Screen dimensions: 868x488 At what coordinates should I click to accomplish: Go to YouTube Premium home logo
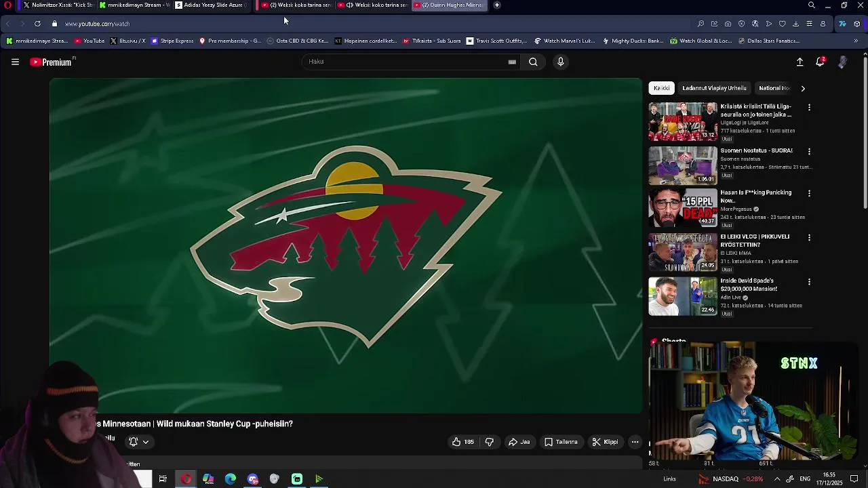point(52,62)
